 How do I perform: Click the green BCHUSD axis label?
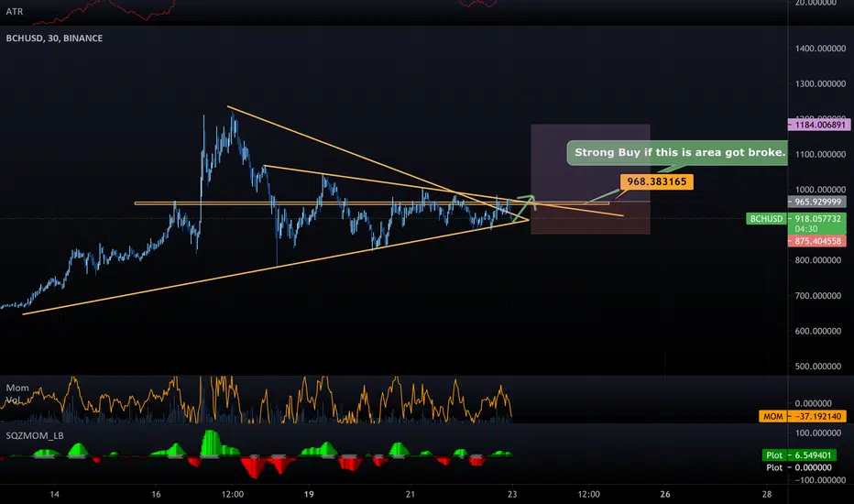click(766, 218)
